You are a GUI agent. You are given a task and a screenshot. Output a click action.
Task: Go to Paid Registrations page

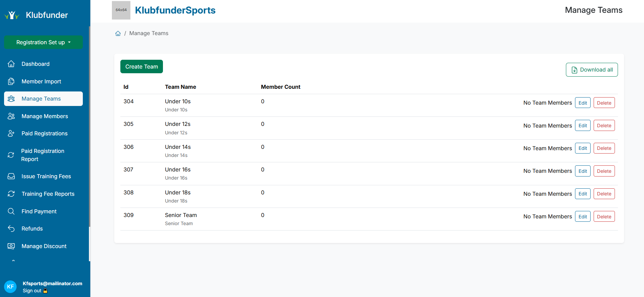(x=44, y=133)
